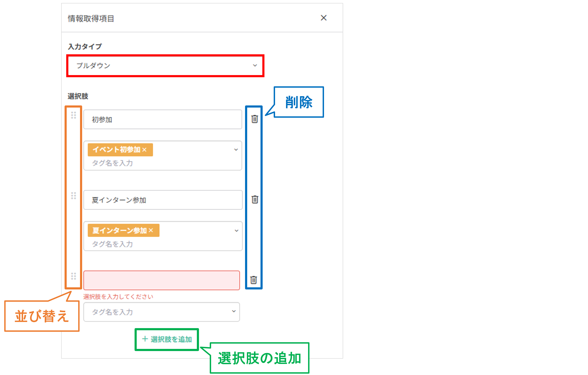The height and width of the screenshot is (375, 588).
Task: Click the 選択肢を追加 button
Action: 167,339
